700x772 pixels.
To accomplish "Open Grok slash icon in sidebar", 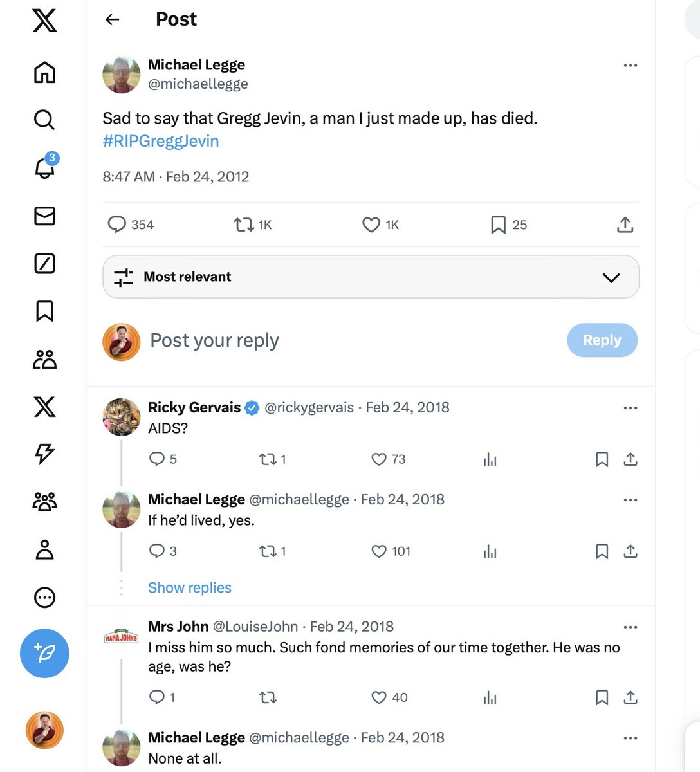I will [x=44, y=263].
